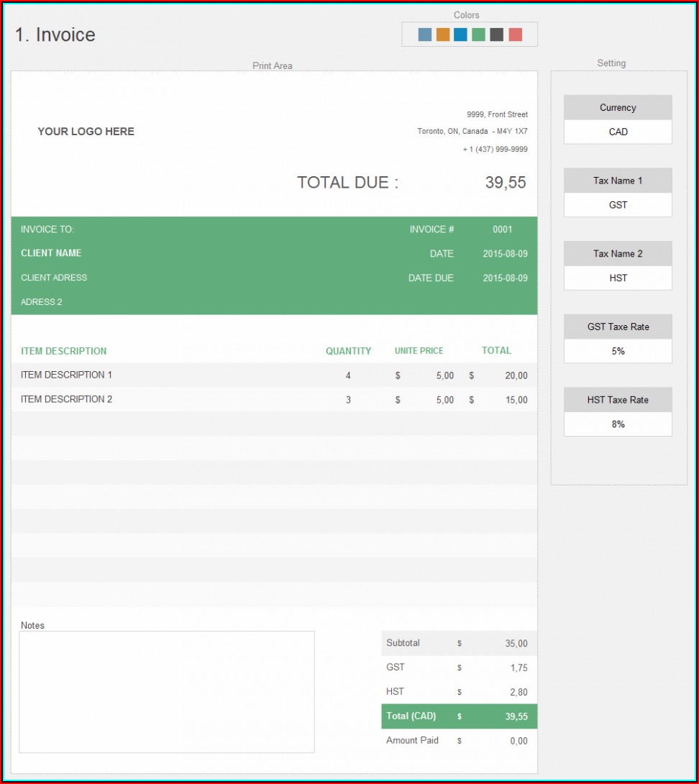Image resolution: width=699 pixels, height=784 pixels.
Task: Select the Tax Name 2 HST field
Action: click(618, 278)
